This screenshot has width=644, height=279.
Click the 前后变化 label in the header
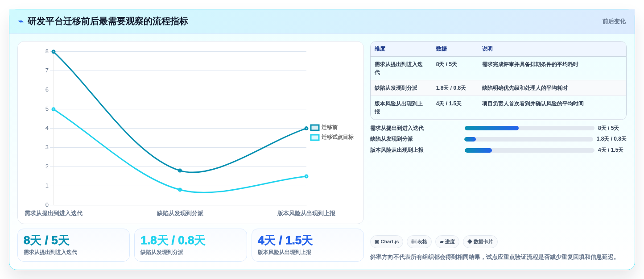[x=614, y=21]
